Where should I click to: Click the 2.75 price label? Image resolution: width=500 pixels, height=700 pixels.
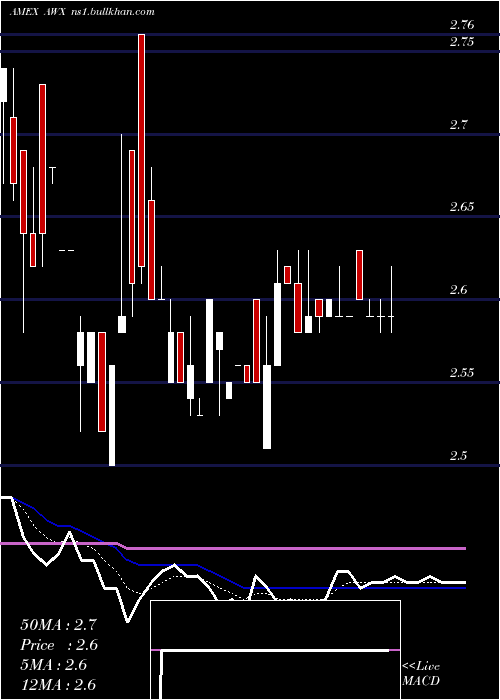tap(462, 42)
